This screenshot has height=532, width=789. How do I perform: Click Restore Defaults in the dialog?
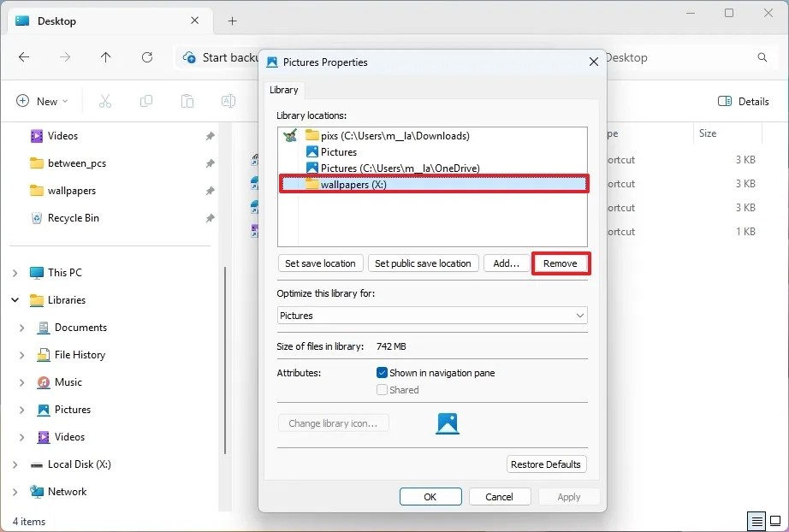click(x=546, y=464)
